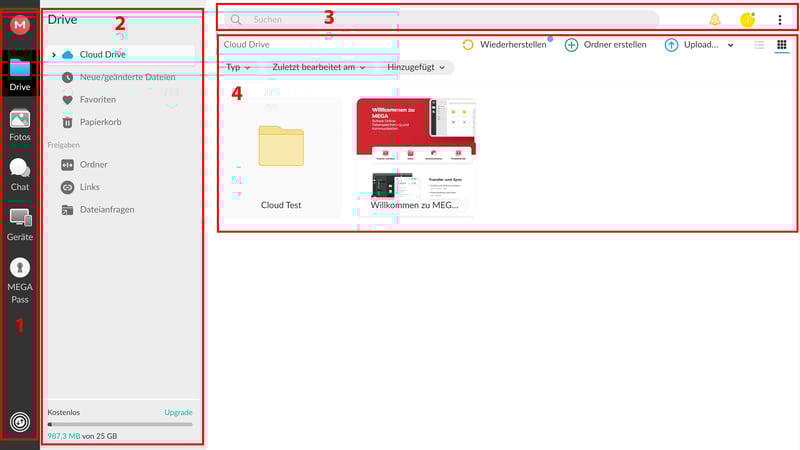
Task: Open MEGA Pass
Action: click(20, 281)
